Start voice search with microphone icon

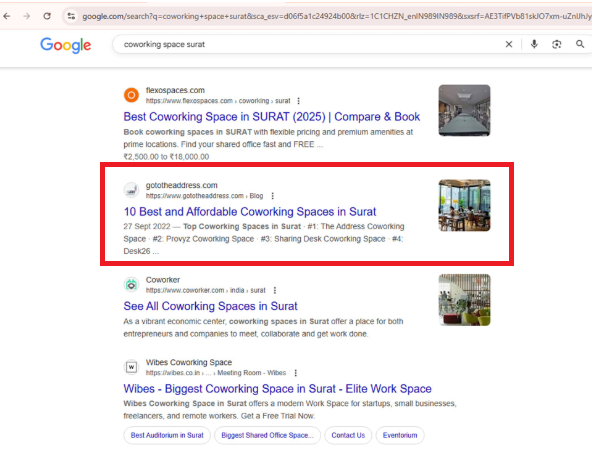[x=534, y=44]
